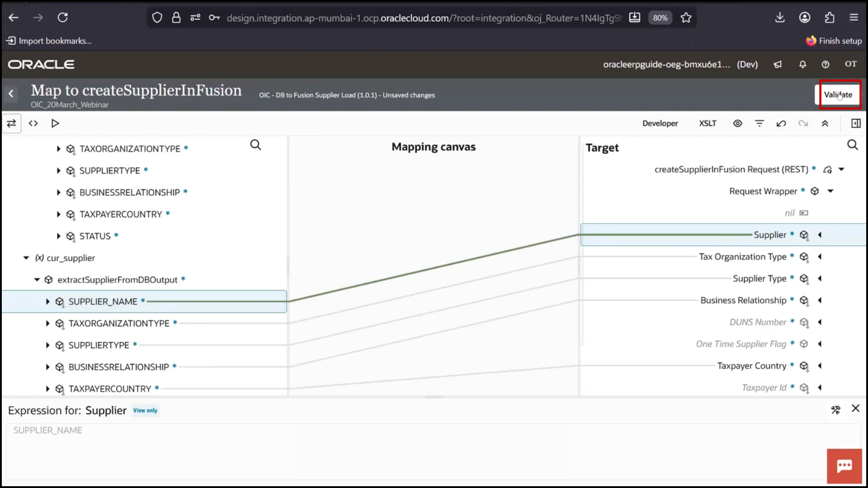Open Import bookmarks link
Screen dimensions: 868x488
pos(49,41)
